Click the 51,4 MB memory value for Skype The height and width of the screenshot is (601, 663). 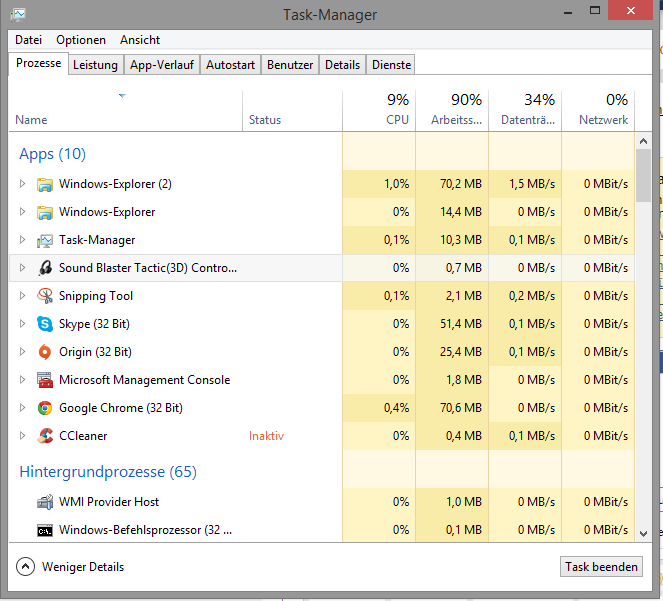tap(461, 324)
